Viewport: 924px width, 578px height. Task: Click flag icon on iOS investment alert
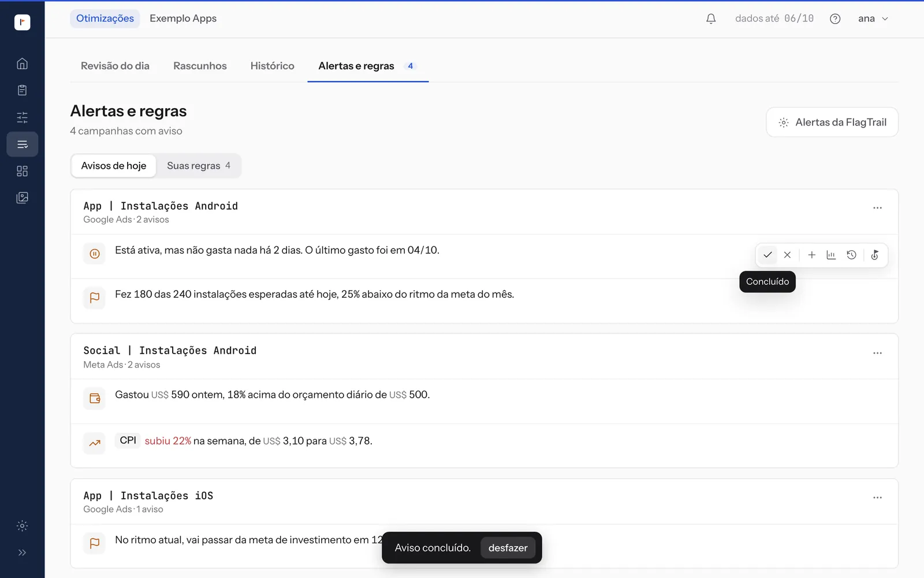(95, 543)
